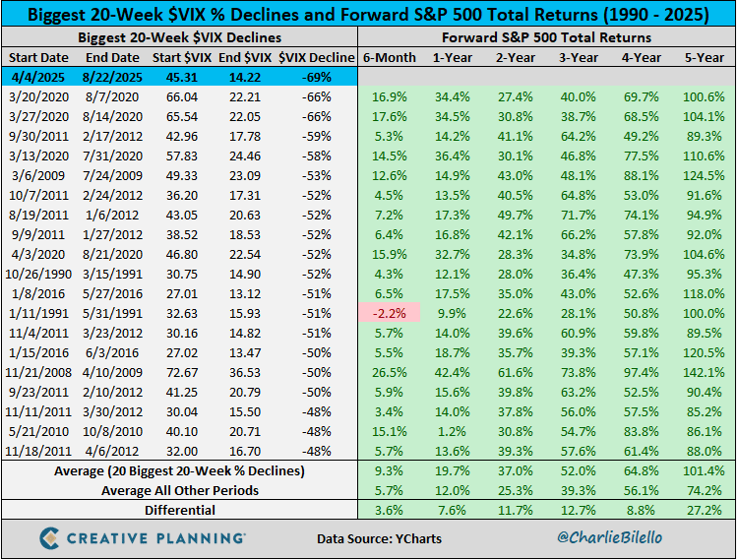Image resolution: width=737 pixels, height=560 pixels.
Task: Click the 6-Month column header
Action: 390,57
